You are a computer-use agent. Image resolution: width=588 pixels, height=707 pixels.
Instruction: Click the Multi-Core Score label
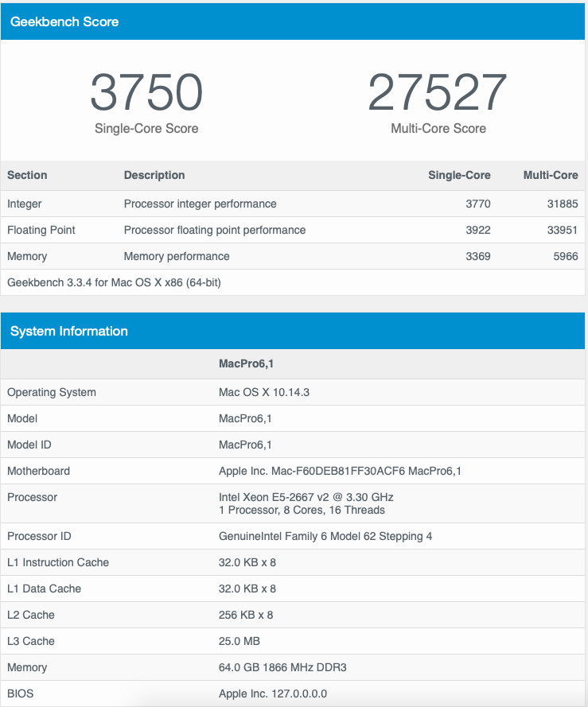pos(438,129)
